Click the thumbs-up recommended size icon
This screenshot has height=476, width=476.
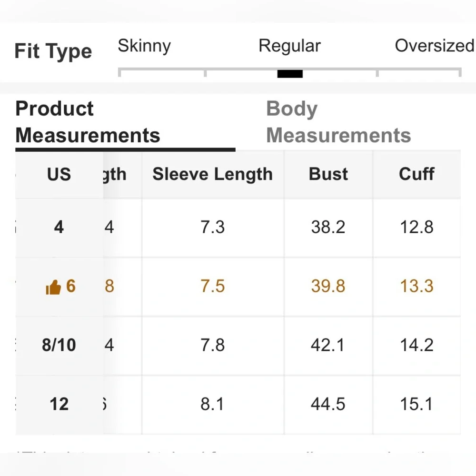[53, 287]
